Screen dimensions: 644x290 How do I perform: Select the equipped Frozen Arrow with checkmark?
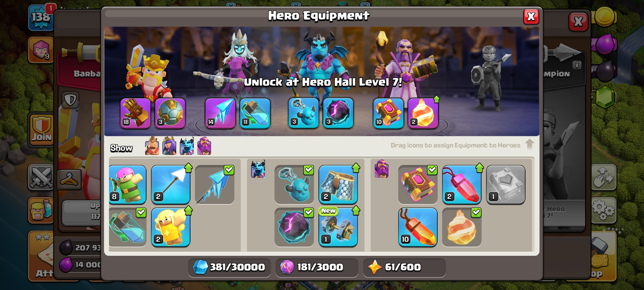[x=215, y=184]
